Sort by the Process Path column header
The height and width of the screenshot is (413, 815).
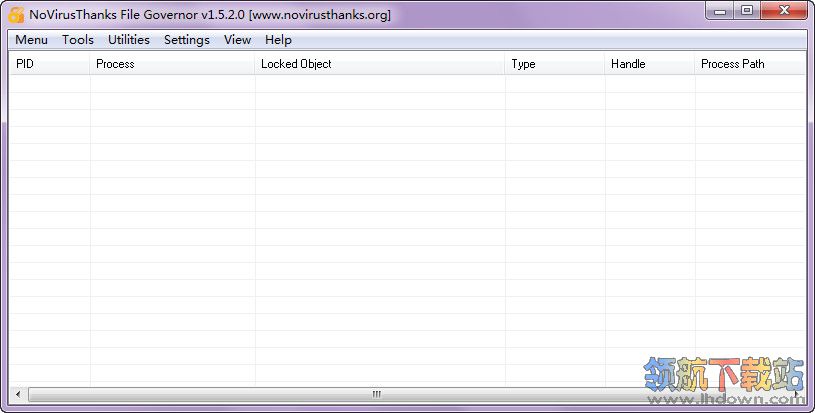(750, 64)
